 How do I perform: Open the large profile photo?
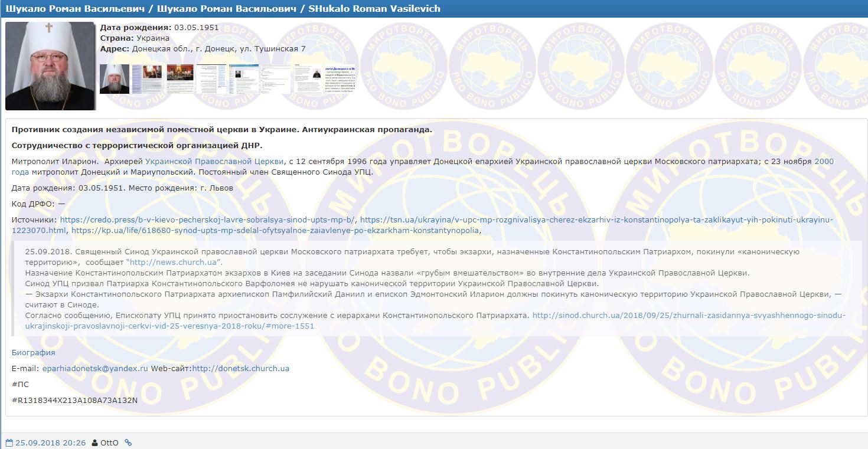[x=50, y=66]
